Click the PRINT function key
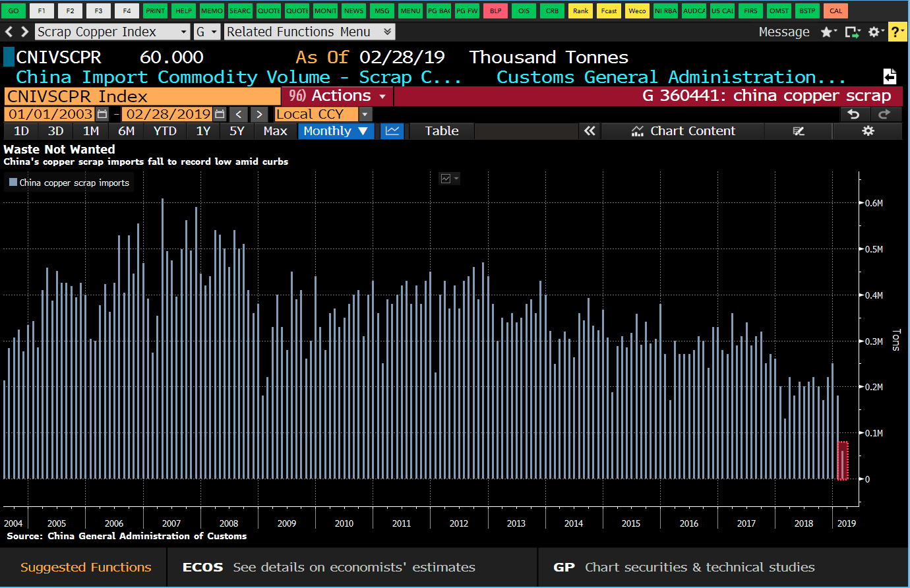 (156, 11)
